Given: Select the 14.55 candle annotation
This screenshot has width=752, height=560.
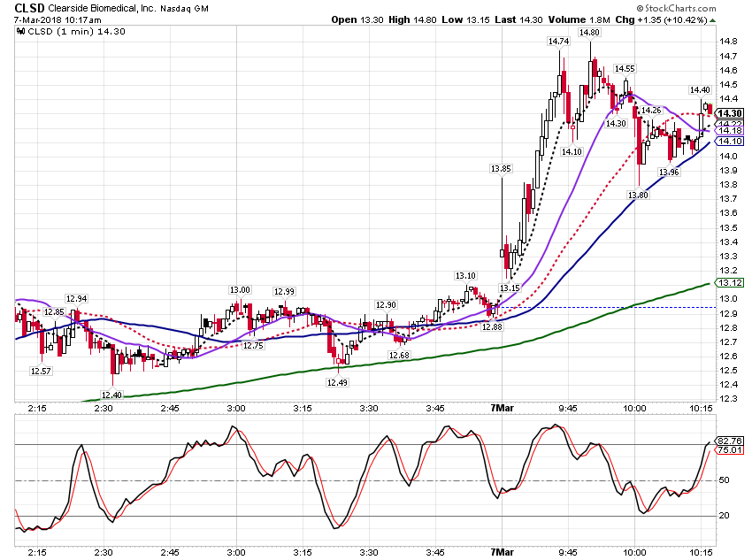Looking at the screenshot, I should coord(625,68).
